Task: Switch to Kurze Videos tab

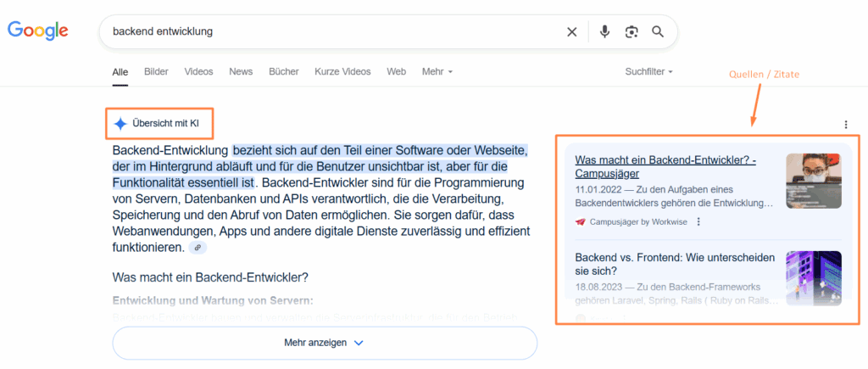Action: pyautogui.click(x=342, y=71)
